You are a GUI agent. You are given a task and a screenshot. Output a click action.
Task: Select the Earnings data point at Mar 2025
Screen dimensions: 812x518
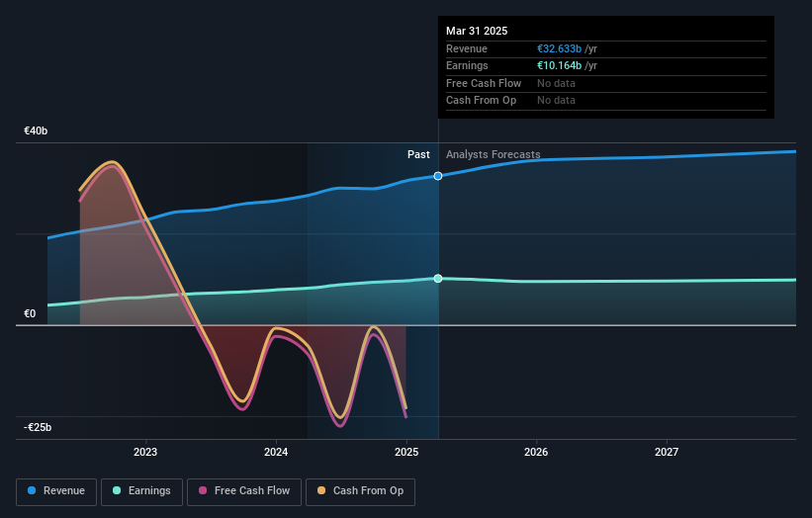pyautogui.click(x=438, y=279)
